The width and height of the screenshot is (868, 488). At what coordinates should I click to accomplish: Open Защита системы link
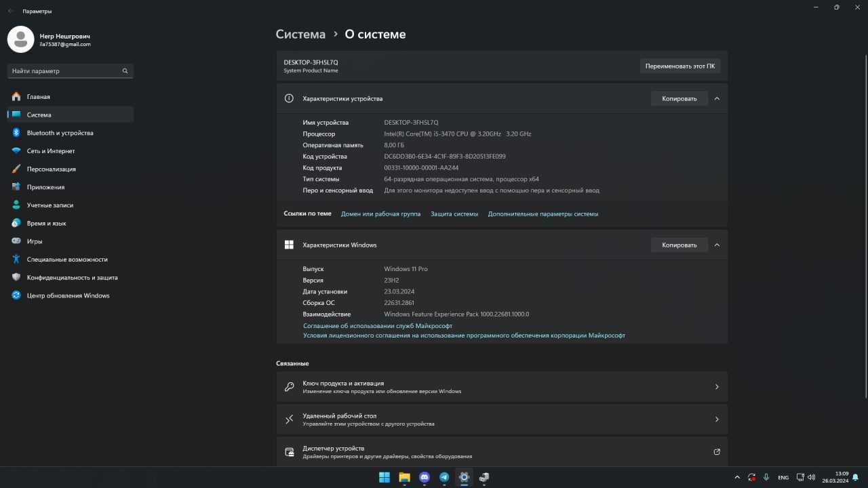(x=454, y=213)
